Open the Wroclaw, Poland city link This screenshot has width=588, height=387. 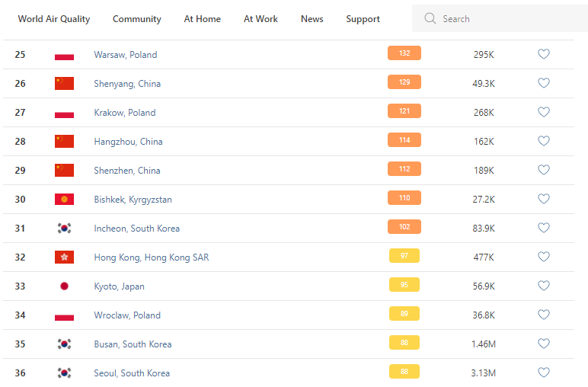click(127, 315)
